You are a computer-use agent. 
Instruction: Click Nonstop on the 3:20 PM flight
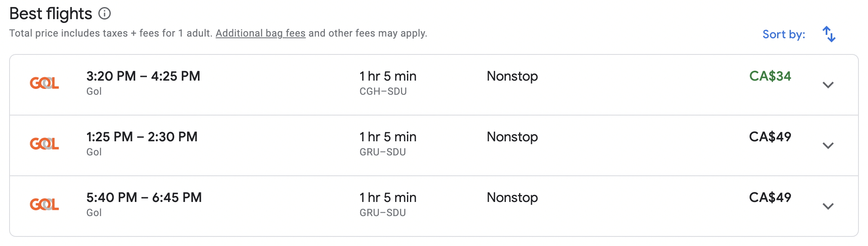512,76
